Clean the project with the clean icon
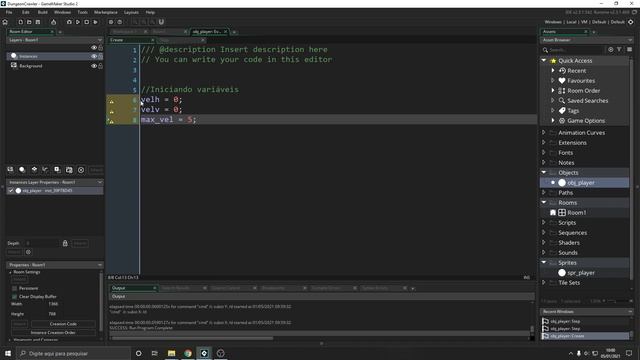Viewport: 640px width, 360px height. 95,22
